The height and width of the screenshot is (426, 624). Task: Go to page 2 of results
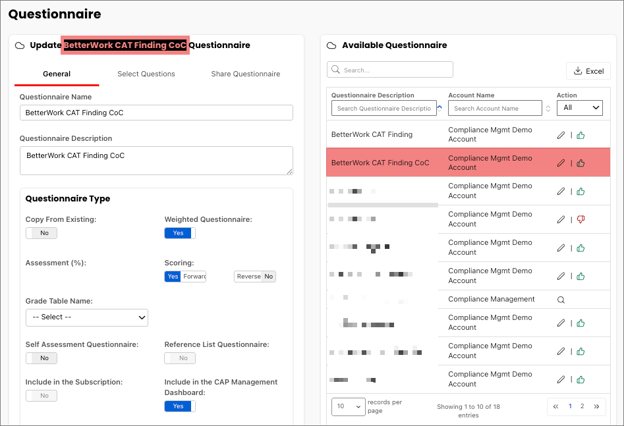[582, 406]
